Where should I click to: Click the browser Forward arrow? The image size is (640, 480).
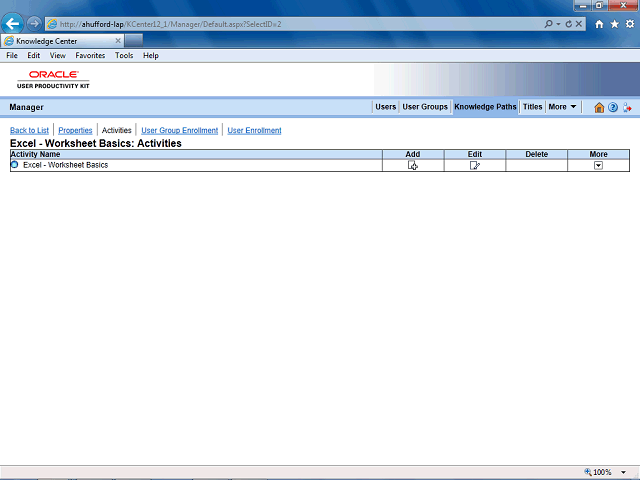pos(34,24)
